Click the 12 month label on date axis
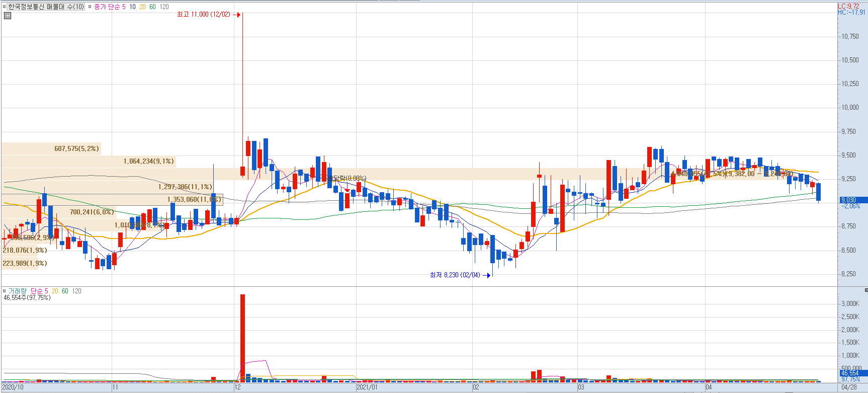Viewport: 868px width, 393px height. [237, 387]
